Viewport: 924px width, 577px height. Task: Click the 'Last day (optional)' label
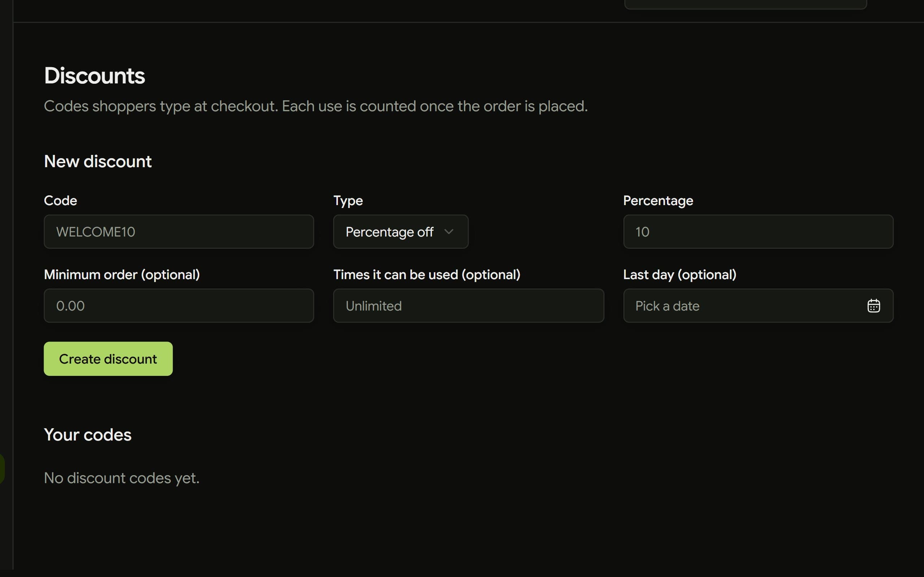[x=680, y=275]
